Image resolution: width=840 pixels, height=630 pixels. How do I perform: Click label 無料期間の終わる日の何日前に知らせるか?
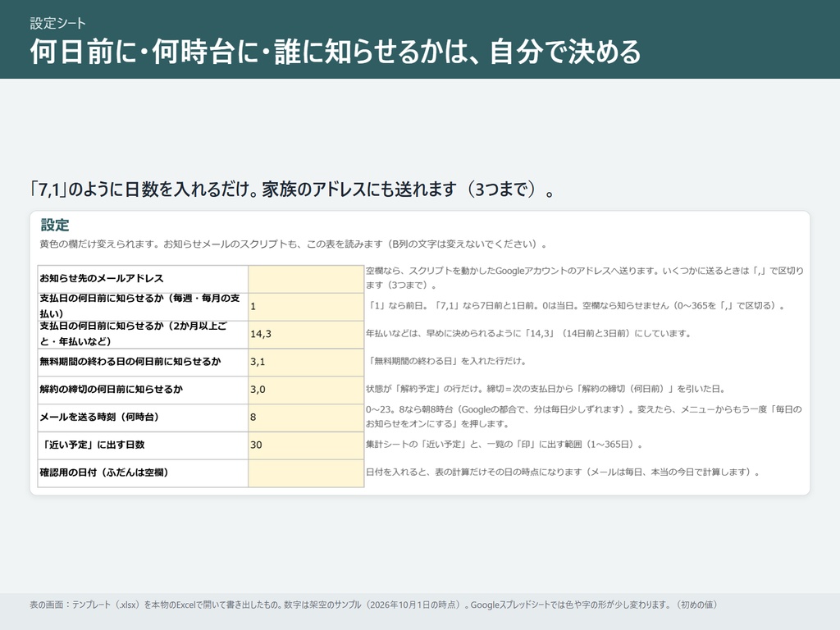coord(130,362)
